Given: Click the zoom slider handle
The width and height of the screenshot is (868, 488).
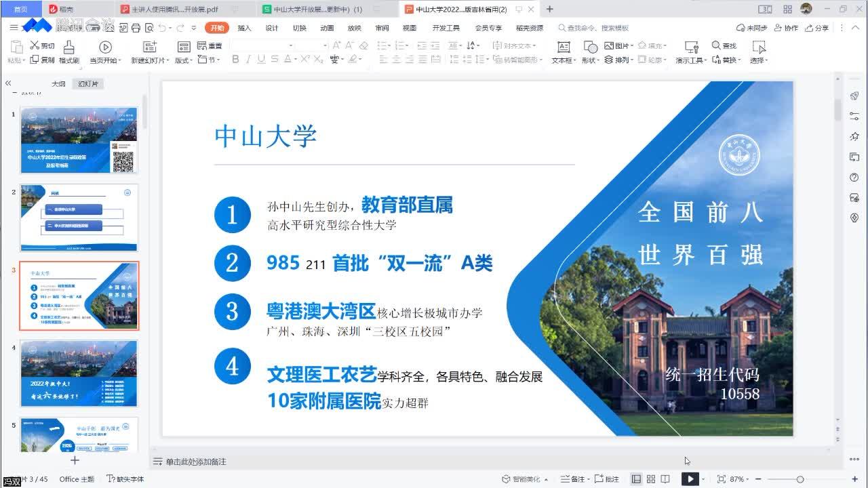Looking at the screenshot, I should [800, 479].
